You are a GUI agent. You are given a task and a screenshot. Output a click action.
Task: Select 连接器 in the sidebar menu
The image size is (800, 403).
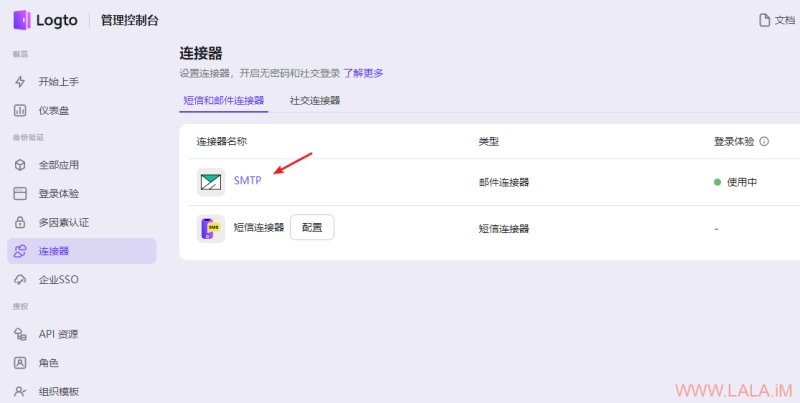pos(82,251)
